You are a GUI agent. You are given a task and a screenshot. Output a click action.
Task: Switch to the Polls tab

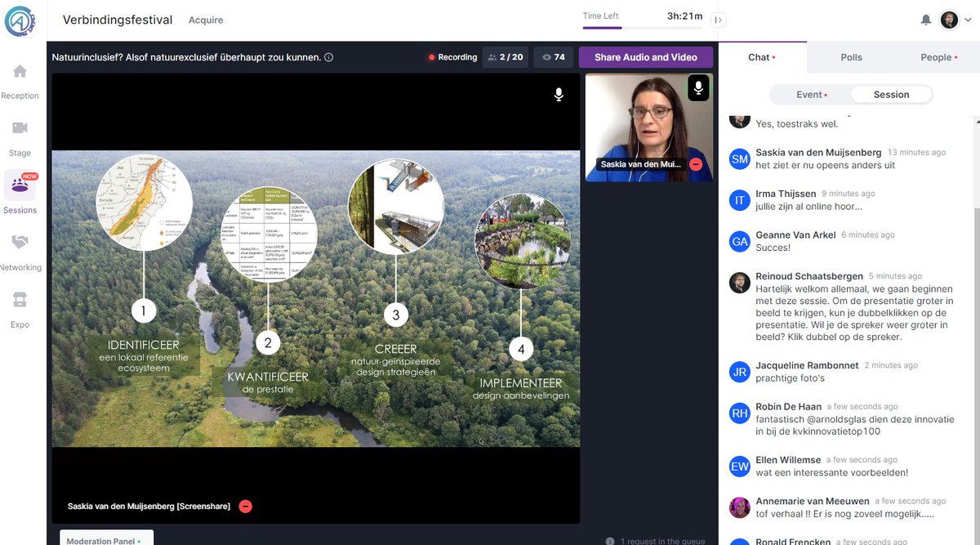[851, 57]
